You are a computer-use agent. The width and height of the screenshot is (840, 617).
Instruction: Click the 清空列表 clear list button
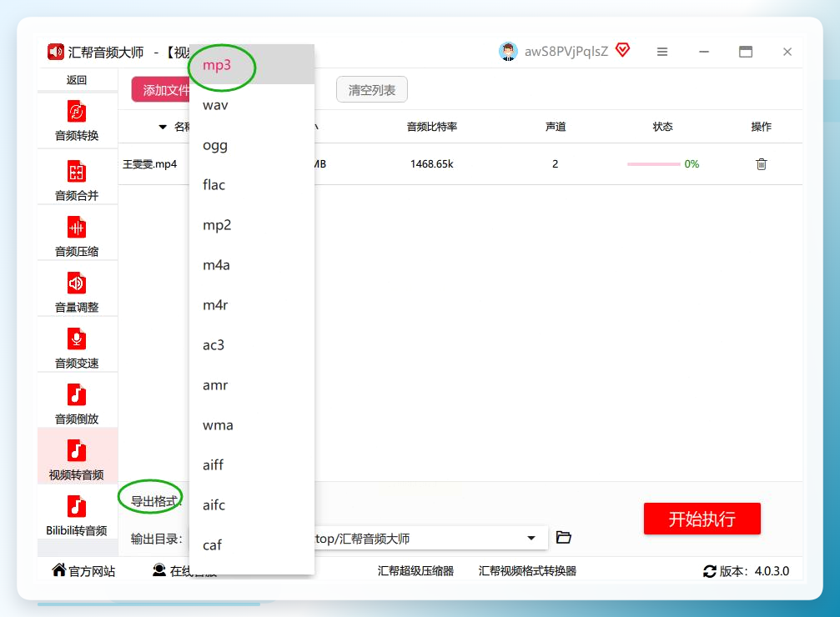(372, 89)
